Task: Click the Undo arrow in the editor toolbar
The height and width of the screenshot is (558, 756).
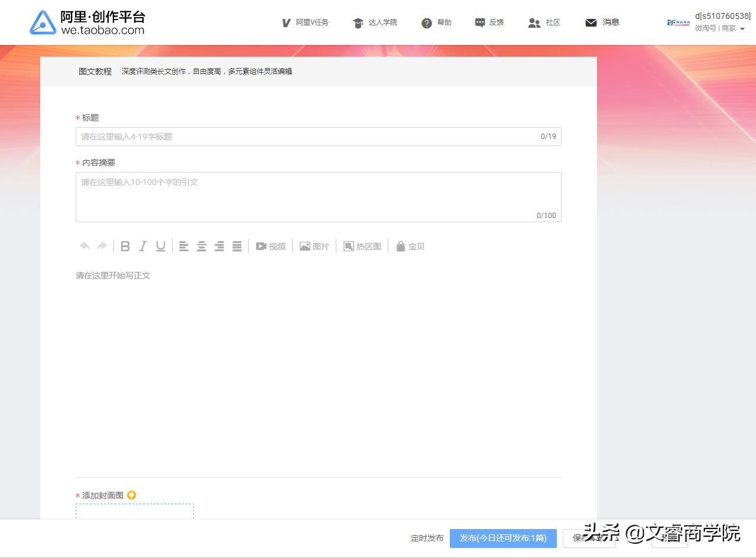Action: [x=85, y=245]
